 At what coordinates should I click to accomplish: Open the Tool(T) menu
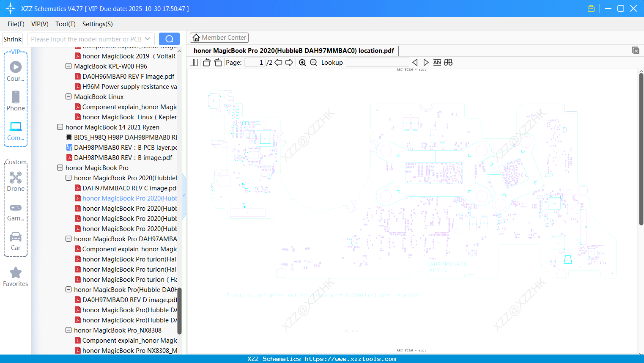point(66,24)
